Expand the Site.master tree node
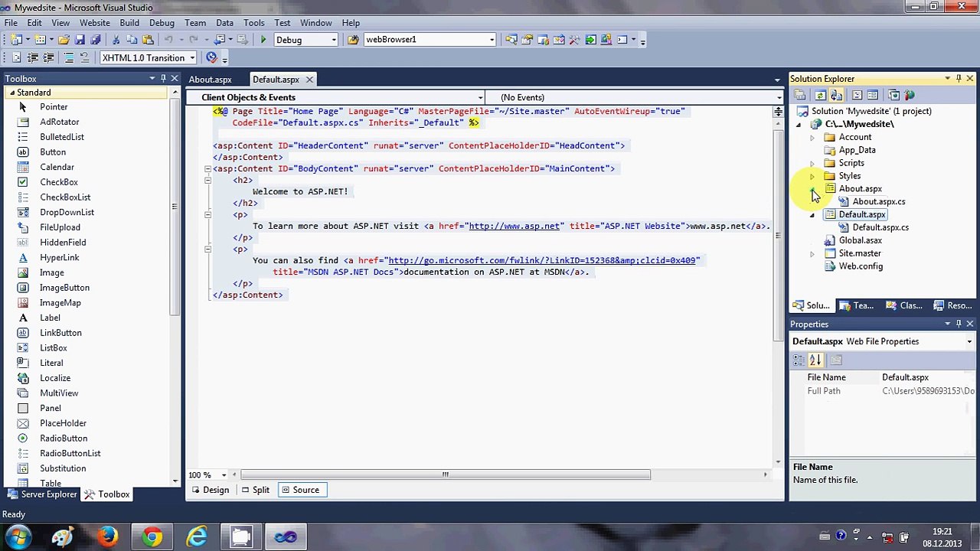This screenshot has width=980, height=551. pos(812,254)
